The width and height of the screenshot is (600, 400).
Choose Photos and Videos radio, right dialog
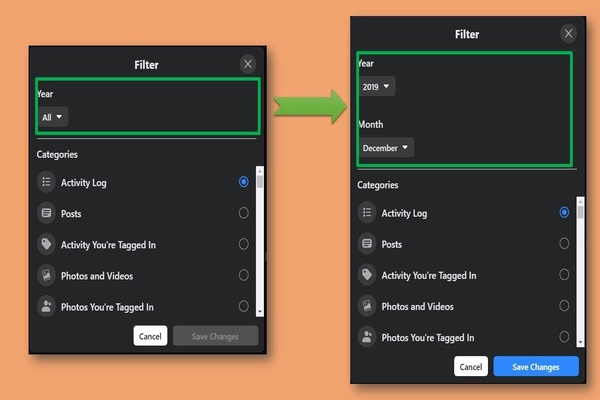(564, 305)
